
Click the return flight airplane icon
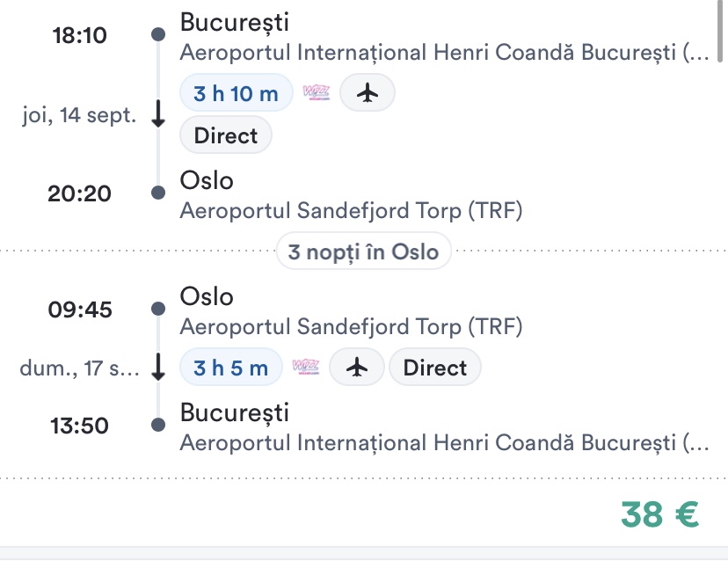(357, 368)
